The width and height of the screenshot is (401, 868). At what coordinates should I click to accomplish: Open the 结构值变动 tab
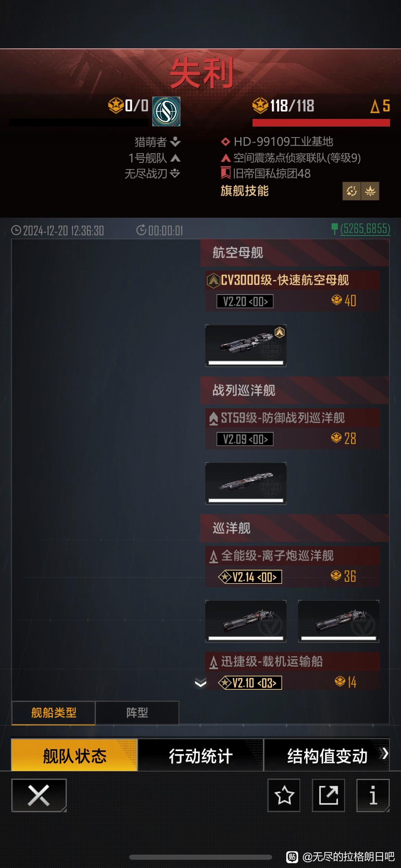pos(327,756)
